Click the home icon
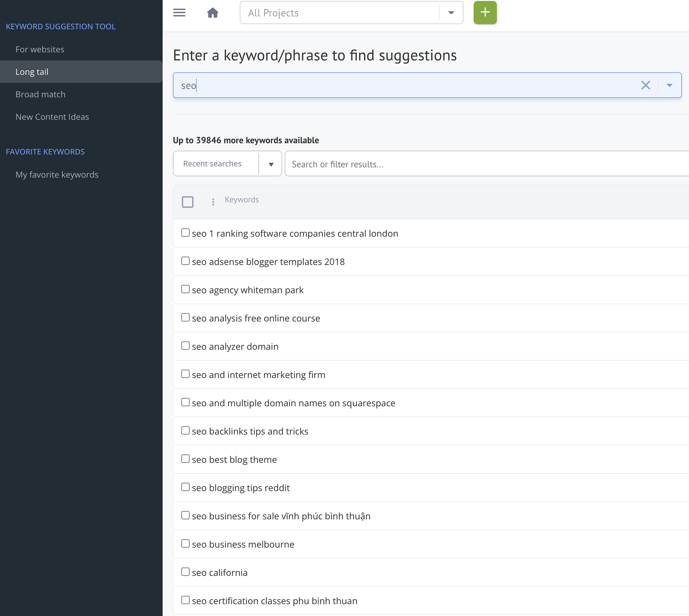This screenshot has height=616, width=689. click(213, 13)
